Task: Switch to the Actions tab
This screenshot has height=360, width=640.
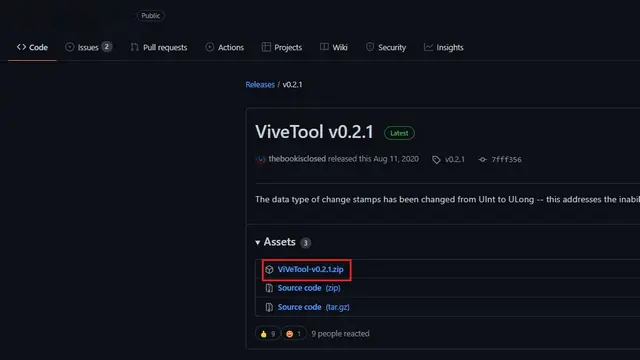Action: tap(224, 47)
